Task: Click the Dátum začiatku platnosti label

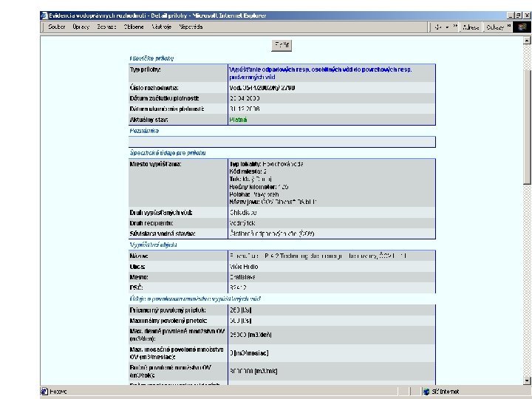Action: (165, 98)
